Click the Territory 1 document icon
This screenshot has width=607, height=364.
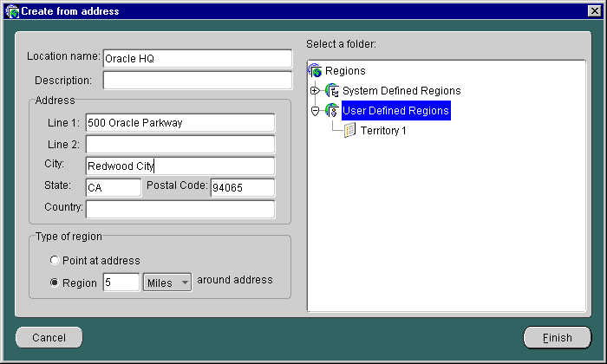[350, 130]
